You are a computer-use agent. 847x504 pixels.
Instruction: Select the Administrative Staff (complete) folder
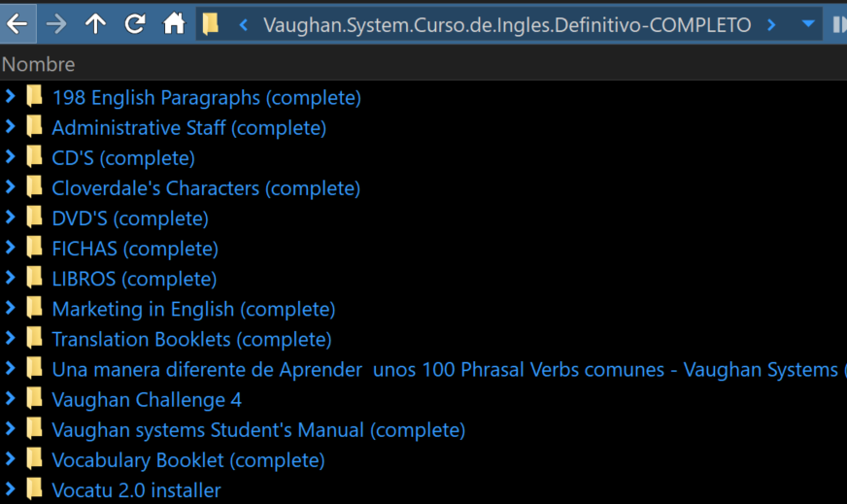point(188,128)
